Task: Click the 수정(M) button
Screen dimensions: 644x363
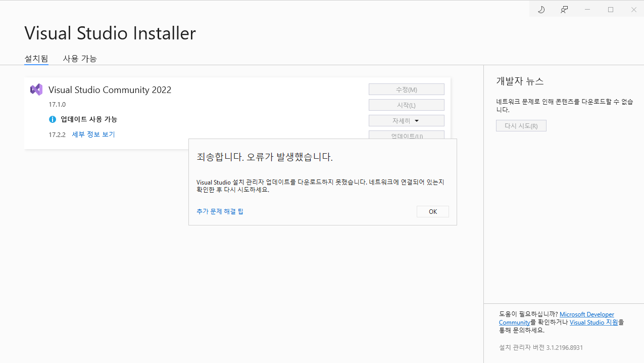Action: (x=407, y=89)
